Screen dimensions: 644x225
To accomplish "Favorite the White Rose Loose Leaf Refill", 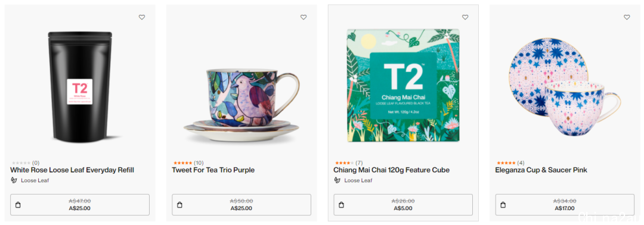I will point(142,17).
